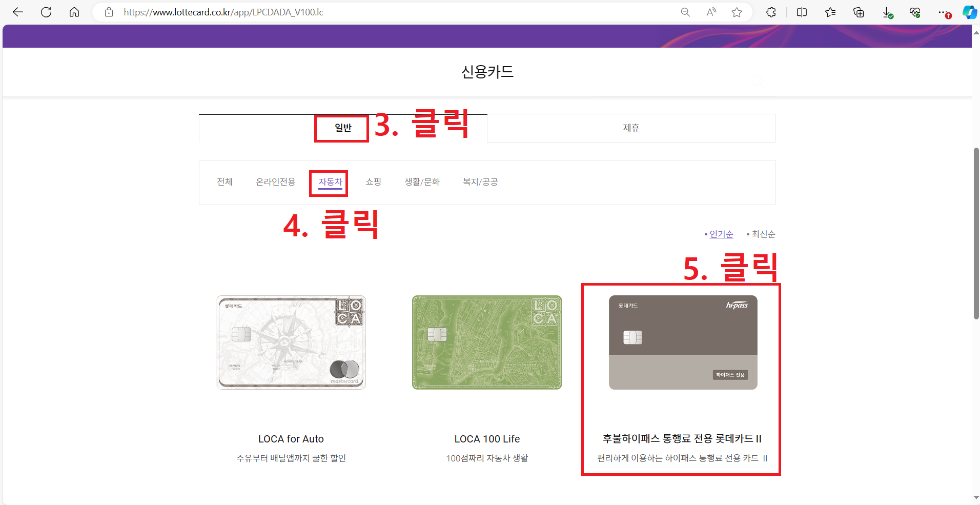View site information lock icon
This screenshot has height=505, width=980.
(x=109, y=12)
